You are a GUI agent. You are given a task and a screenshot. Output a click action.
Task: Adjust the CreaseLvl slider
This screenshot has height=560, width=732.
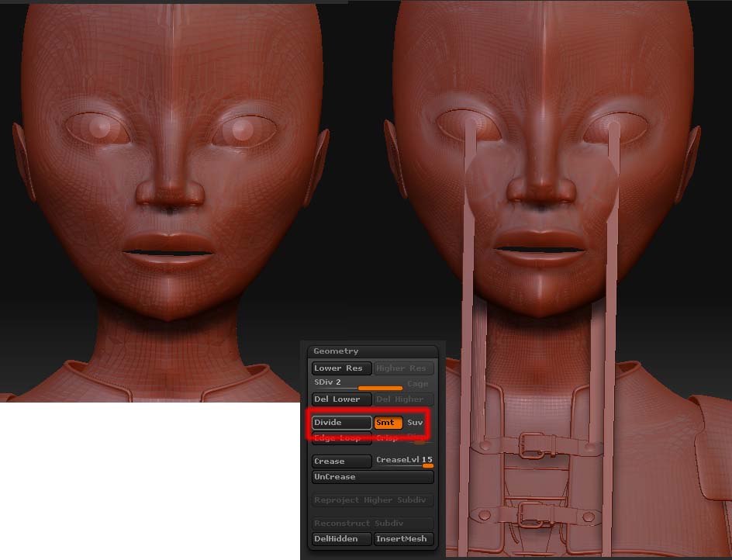403,461
